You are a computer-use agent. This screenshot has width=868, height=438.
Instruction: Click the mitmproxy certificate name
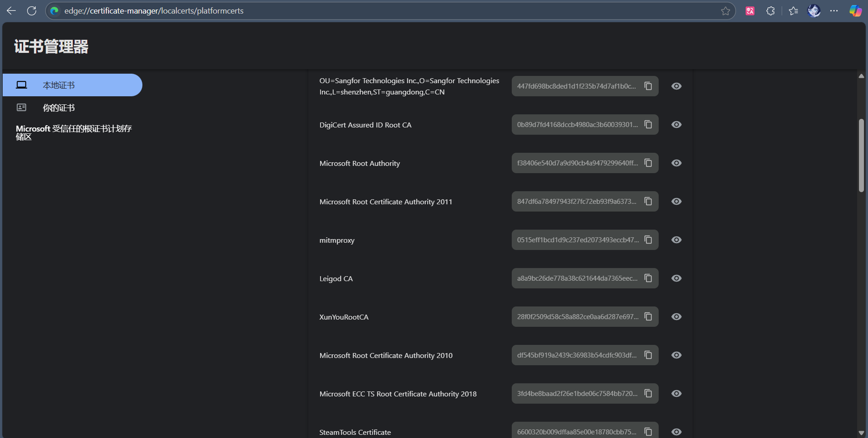click(337, 240)
